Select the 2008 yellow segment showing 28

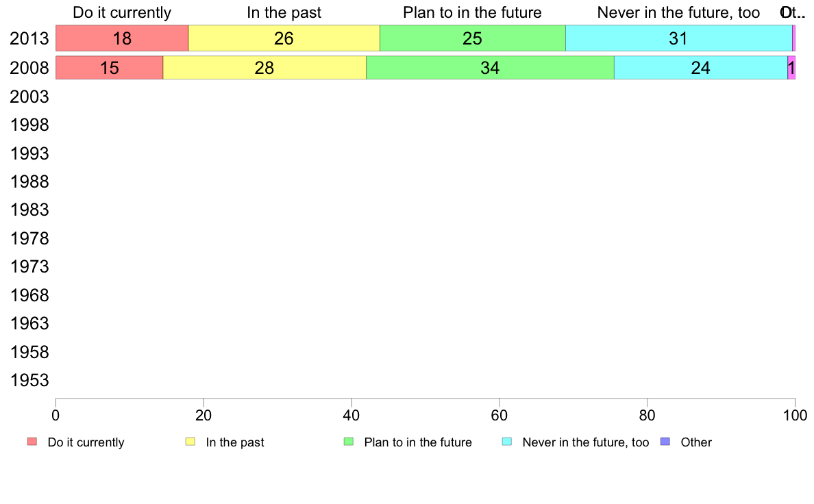pyautogui.click(x=264, y=68)
